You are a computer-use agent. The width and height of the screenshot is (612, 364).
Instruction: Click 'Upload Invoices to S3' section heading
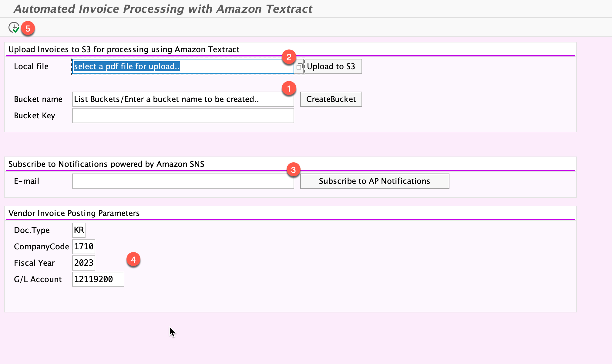[124, 49]
